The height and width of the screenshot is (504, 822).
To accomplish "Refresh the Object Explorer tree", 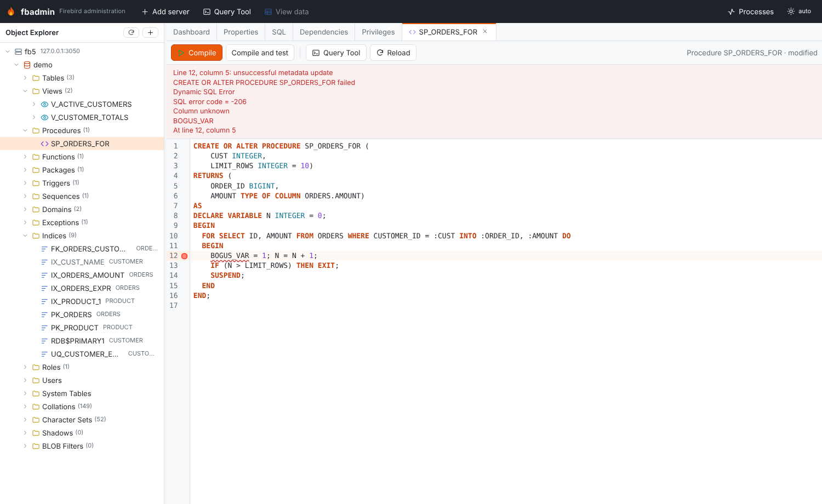I will pyautogui.click(x=131, y=32).
